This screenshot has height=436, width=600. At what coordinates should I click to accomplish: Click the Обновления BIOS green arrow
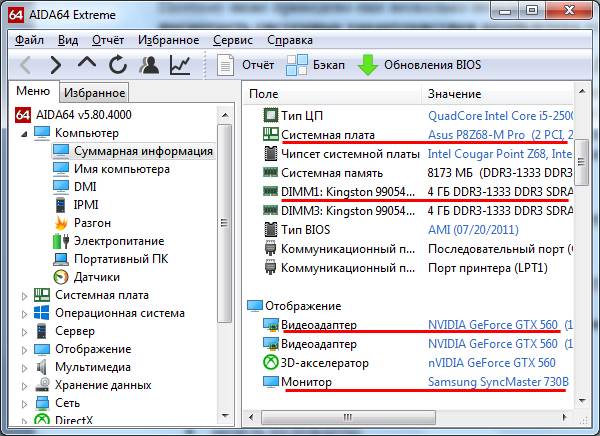click(x=368, y=66)
